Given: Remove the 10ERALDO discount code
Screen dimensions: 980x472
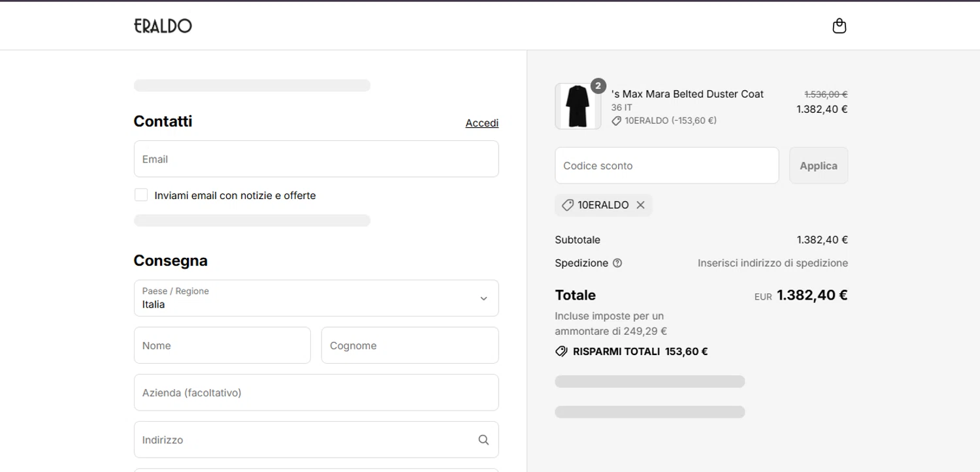Looking at the screenshot, I should [x=640, y=205].
